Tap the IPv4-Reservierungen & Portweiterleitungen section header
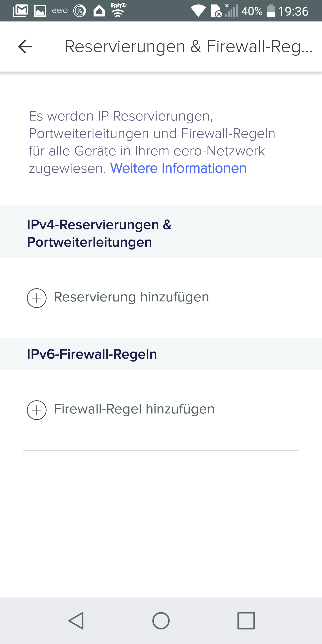The height and width of the screenshot is (644, 322). point(99,233)
